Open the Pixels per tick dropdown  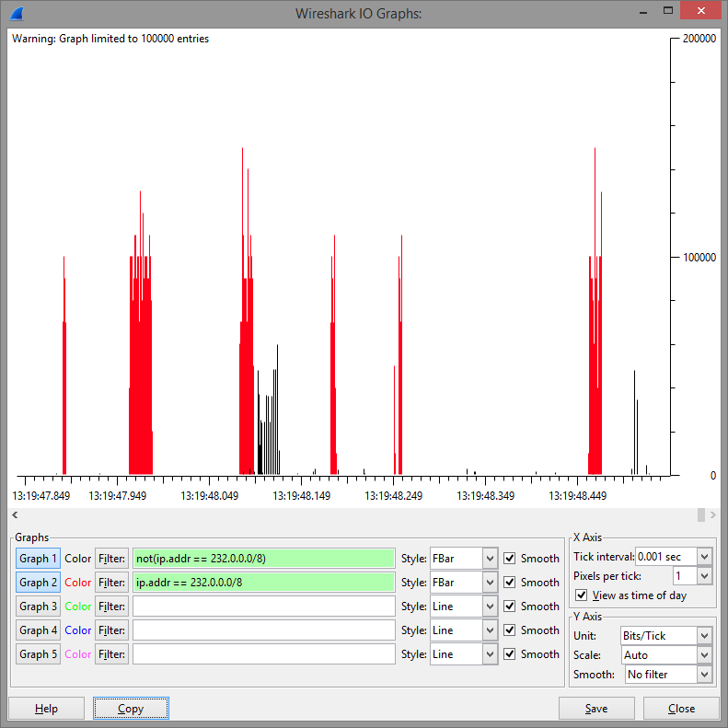click(704, 576)
